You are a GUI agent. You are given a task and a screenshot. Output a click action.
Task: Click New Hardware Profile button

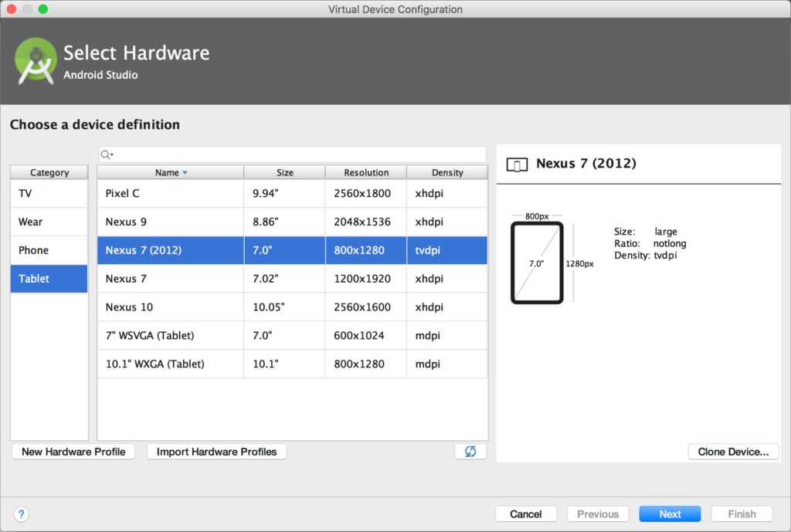click(x=73, y=452)
